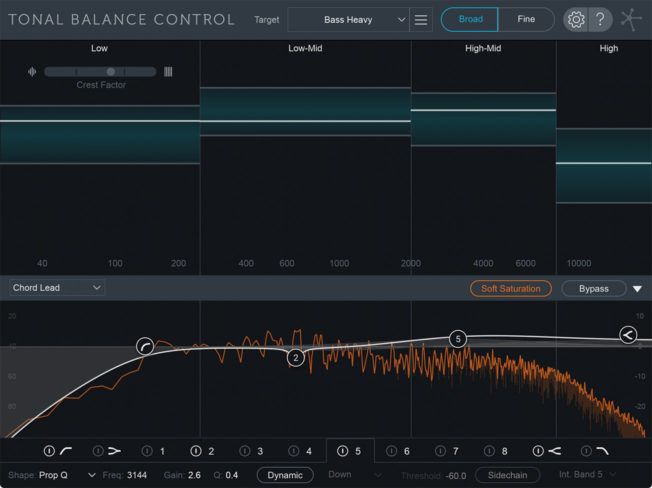652x488 pixels.
Task: Select the band 6 tab
Action: 399,452
